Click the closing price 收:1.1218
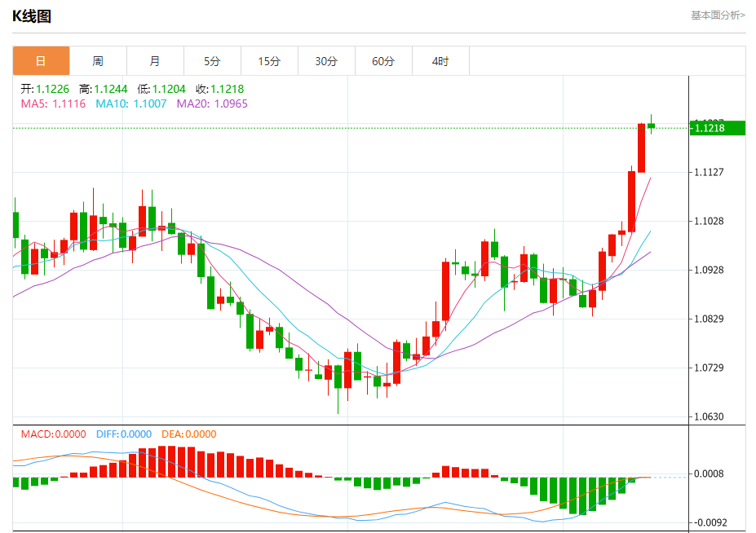Image resolution: width=756 pixels, height=533 pixels. (220, 89)
